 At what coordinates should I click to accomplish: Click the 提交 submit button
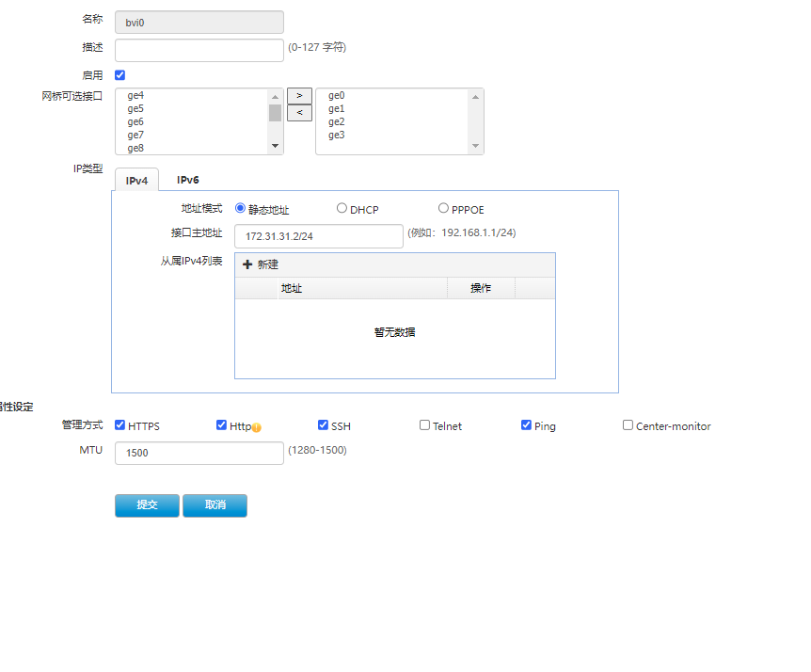click(x=147, y=505)
